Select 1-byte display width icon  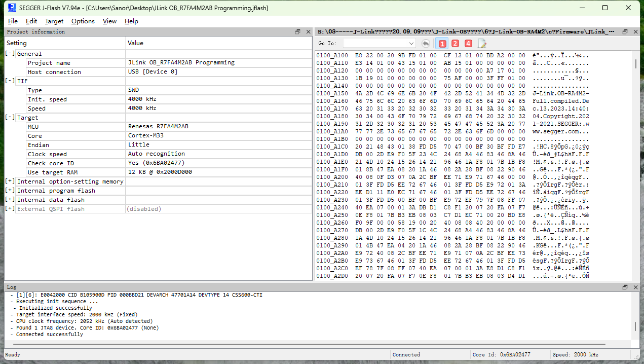443,44
